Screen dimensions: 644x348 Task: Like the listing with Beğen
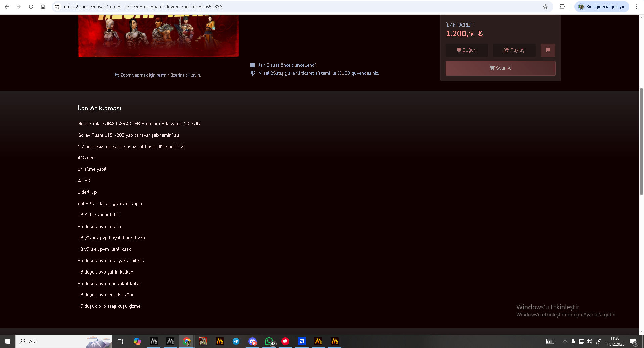466,50
